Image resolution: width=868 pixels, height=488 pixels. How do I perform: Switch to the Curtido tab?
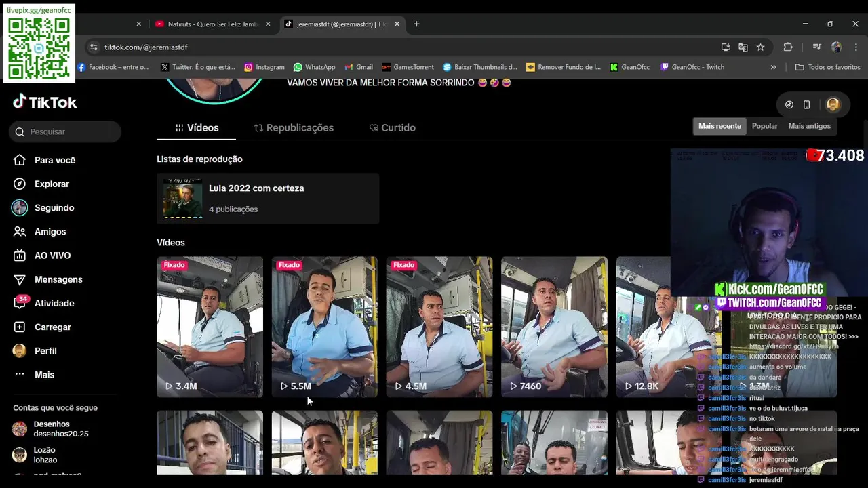tap(393, 127)
